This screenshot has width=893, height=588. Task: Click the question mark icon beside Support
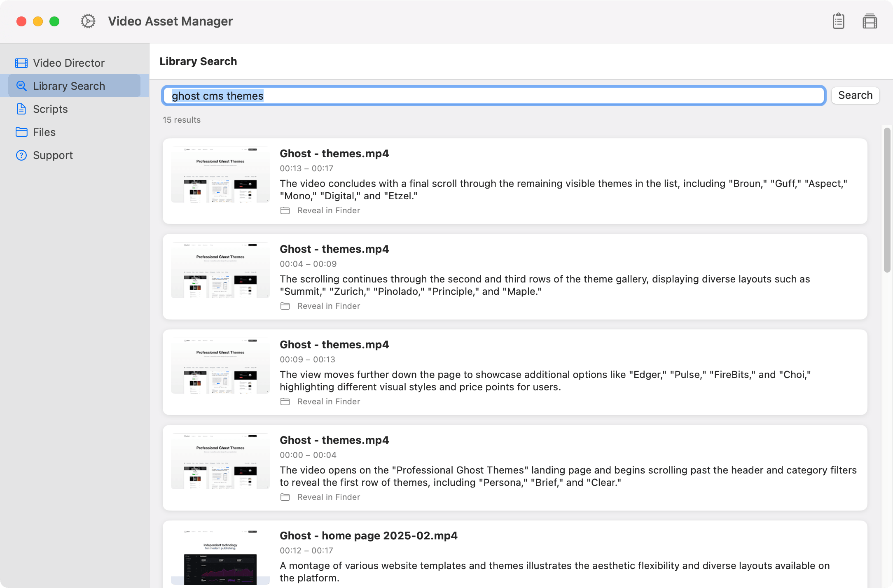(21, 155)
